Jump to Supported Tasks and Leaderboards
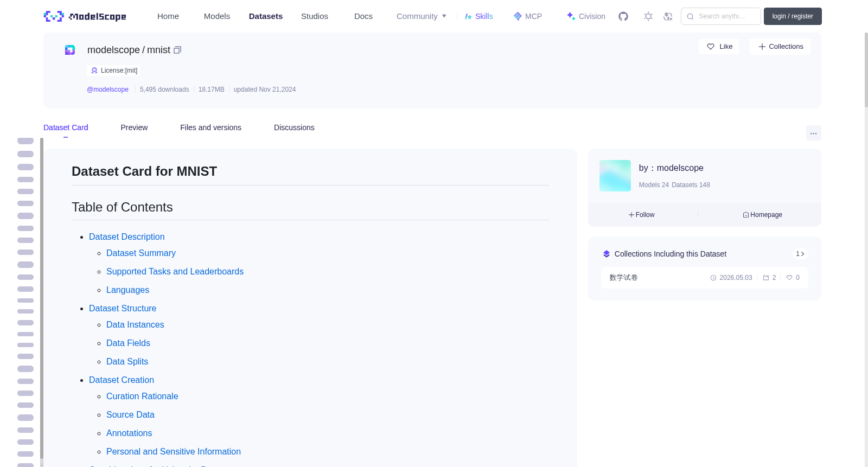Viewport: 868px width, 467px height. 175,271
